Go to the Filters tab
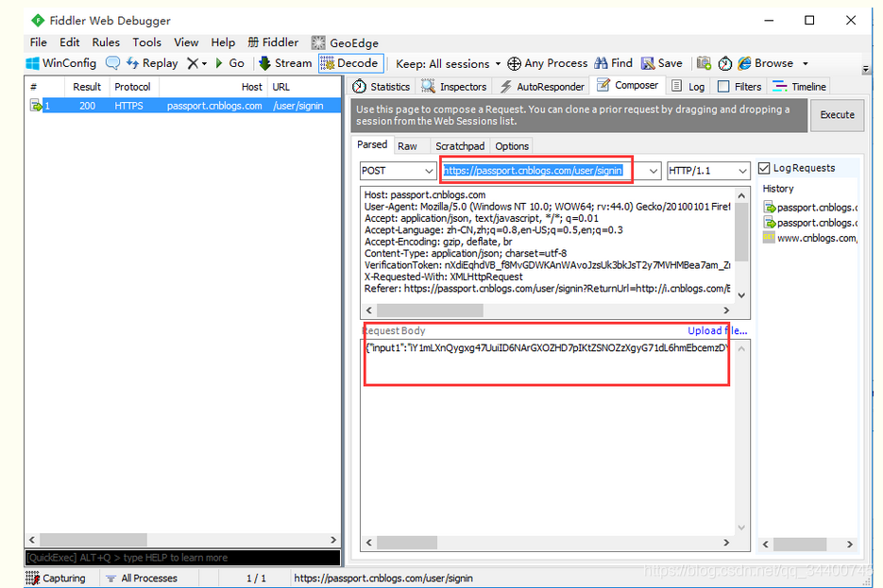 click(x=739, y=87)
